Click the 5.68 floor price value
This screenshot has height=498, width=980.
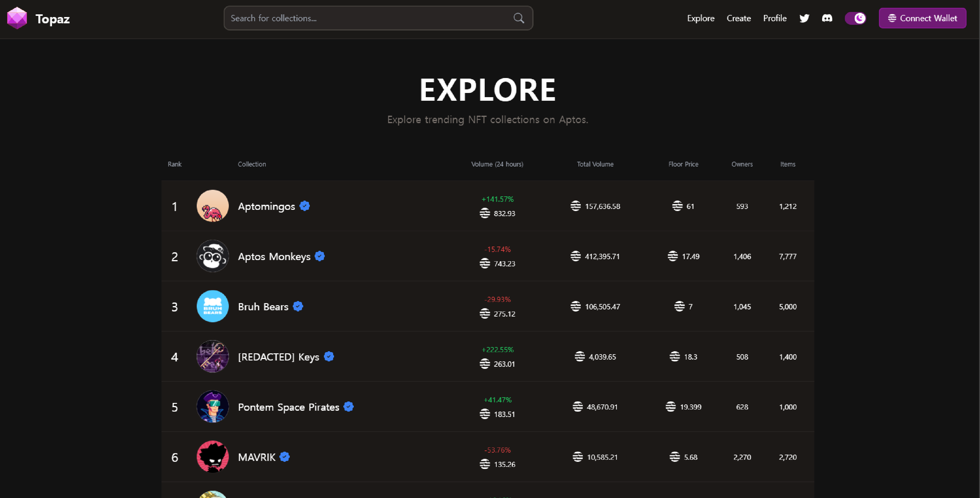(691, 457)
